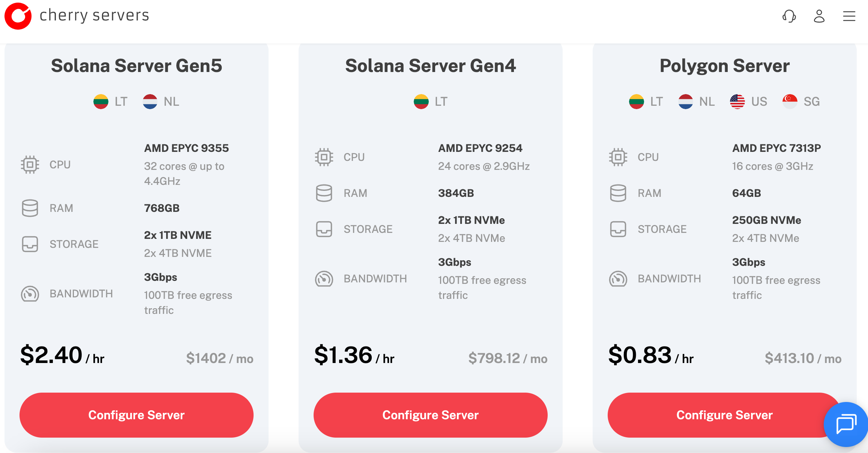
Task: Select the Singapore flag on Polygon Server
Action: point(790,102)
